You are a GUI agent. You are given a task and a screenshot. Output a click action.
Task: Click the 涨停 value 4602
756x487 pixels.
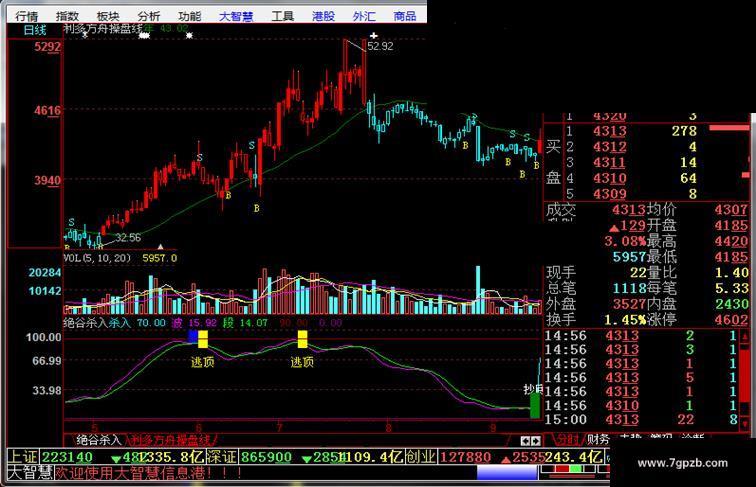(731, 320)
